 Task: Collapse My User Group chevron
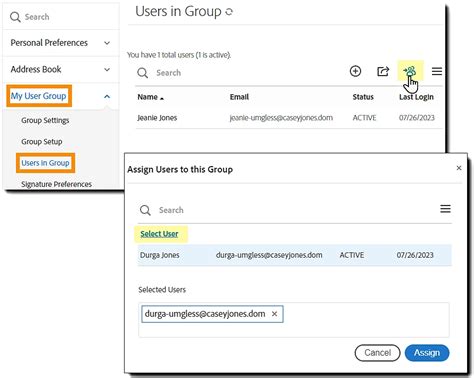pyautogui.click(x=107, y=96)
